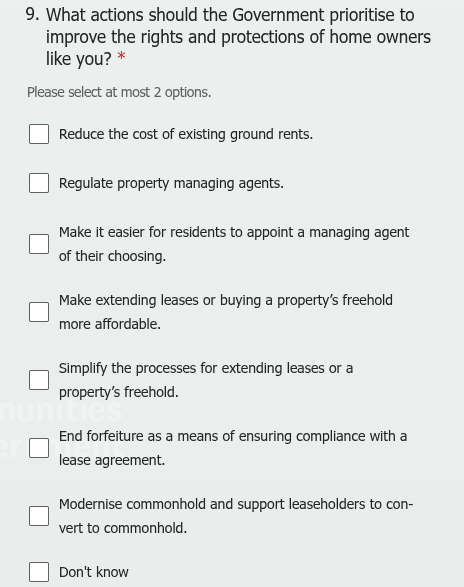The height and width of the screenshot is (587, 464).
Task: Select the 'Modernise commonhold' checkbox
Action: point(39,516)
